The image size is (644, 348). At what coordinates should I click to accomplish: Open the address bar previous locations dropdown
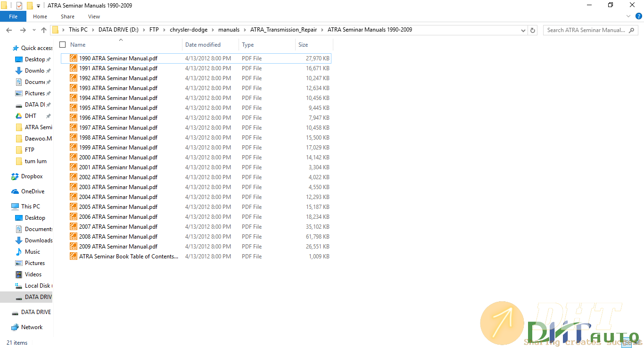pyautogui.click(x=523, y=30)
